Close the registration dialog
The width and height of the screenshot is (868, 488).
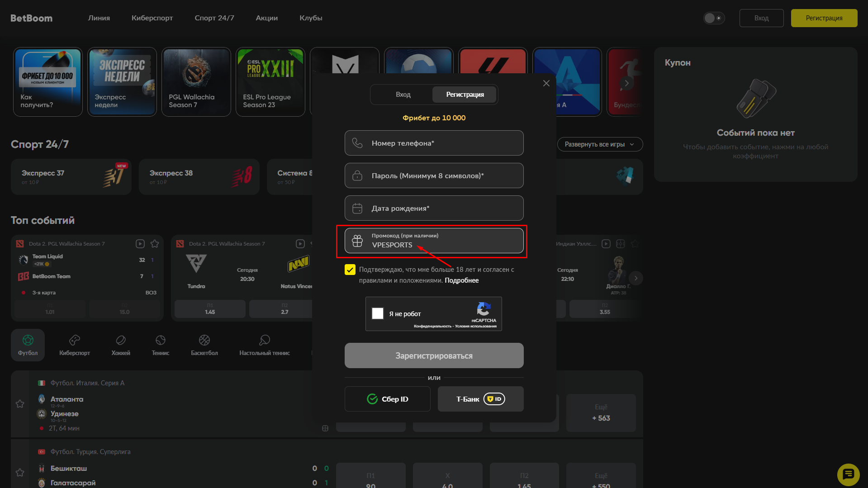546,83
